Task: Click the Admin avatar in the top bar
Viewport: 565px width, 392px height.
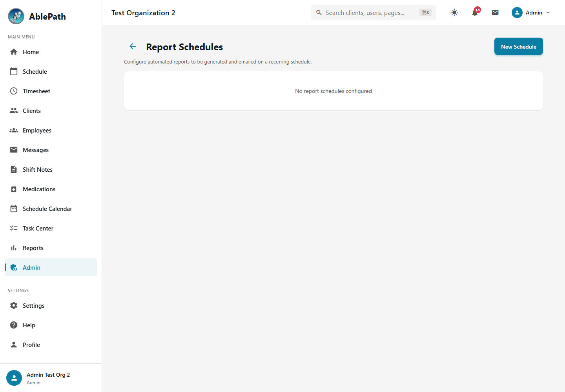Action: pyautogui.click(x=517, y=13)
